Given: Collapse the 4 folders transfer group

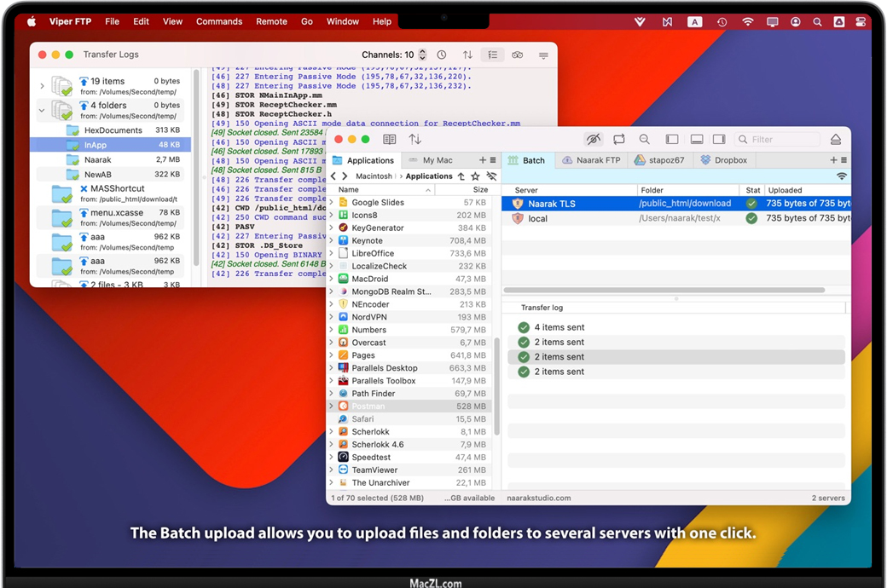Looking at the screenshot, I should [42, 110].
